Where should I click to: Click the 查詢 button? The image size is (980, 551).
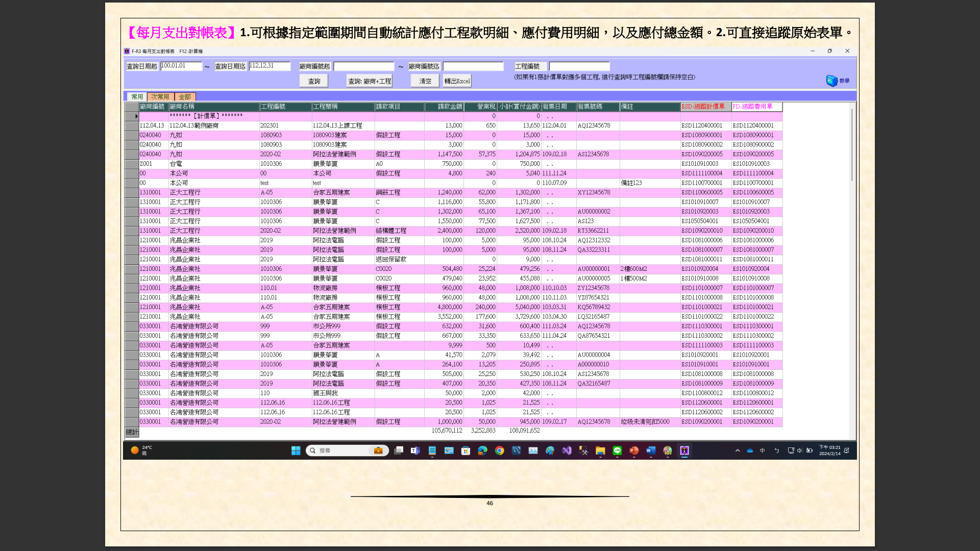click(x=314, y=81)
